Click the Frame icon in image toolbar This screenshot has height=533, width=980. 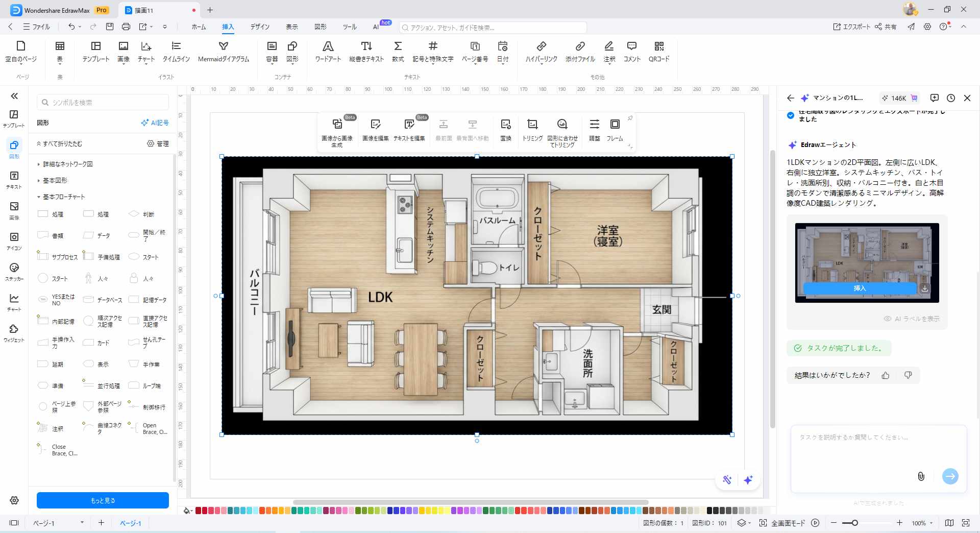click(615, 130)
